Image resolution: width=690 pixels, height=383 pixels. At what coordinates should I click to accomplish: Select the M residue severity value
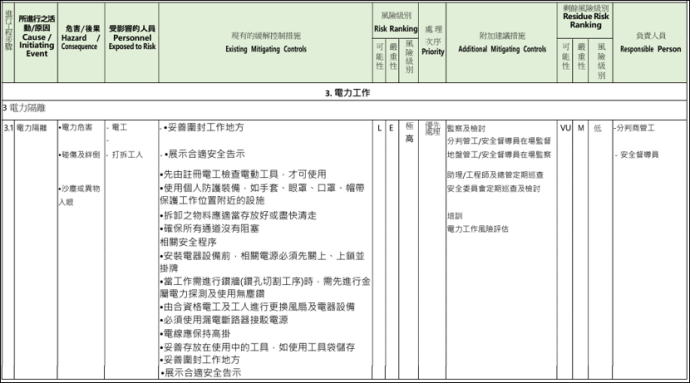(x=581, y=128)
